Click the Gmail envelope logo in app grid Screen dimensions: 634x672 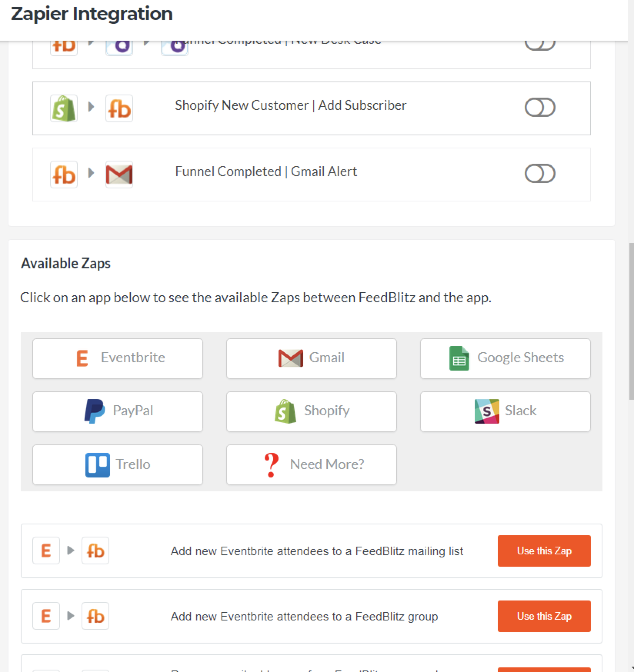pos(290,358)
